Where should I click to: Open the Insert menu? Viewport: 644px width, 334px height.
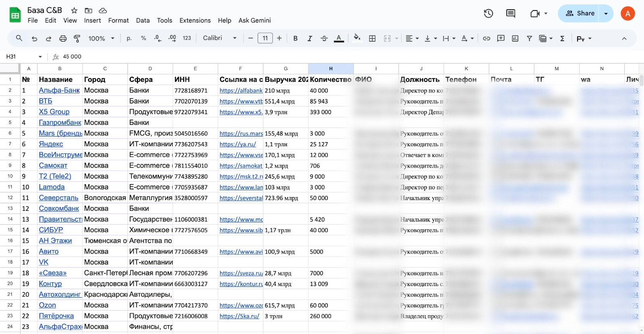[x=93, y=21]
